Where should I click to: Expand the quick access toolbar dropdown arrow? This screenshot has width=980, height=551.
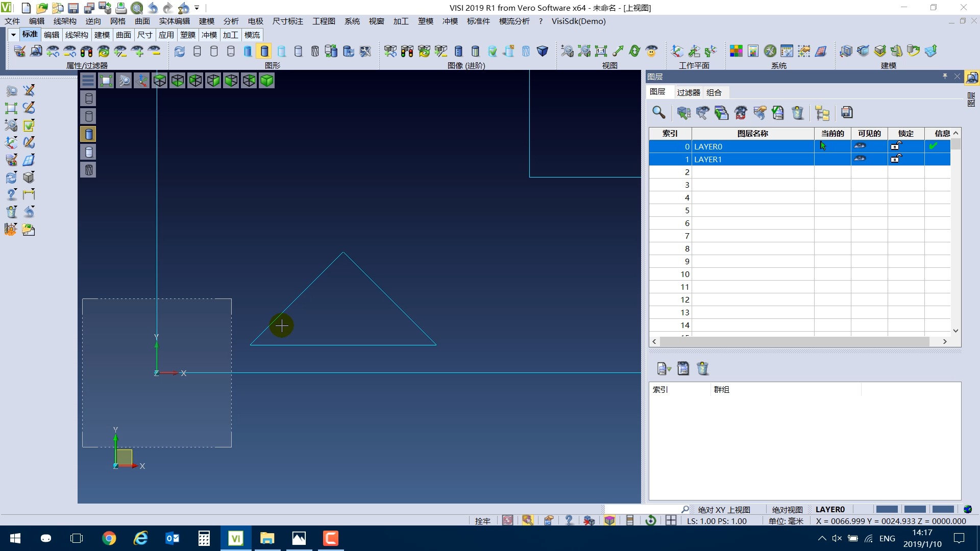pos(197,8)
